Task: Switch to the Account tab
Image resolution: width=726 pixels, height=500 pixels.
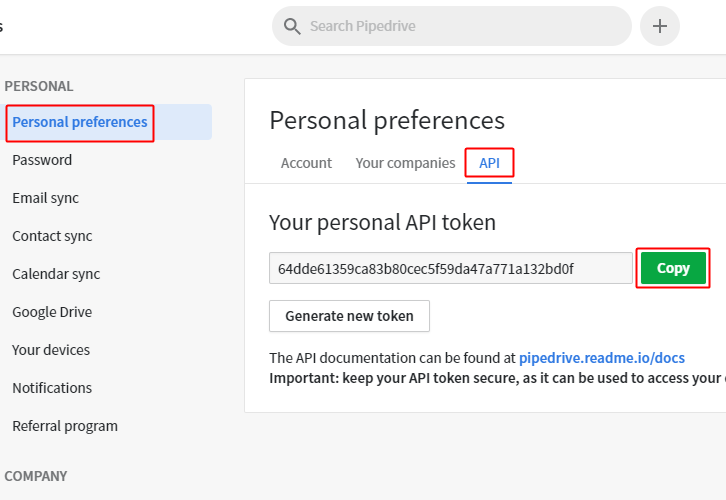Action: (306, 163)
